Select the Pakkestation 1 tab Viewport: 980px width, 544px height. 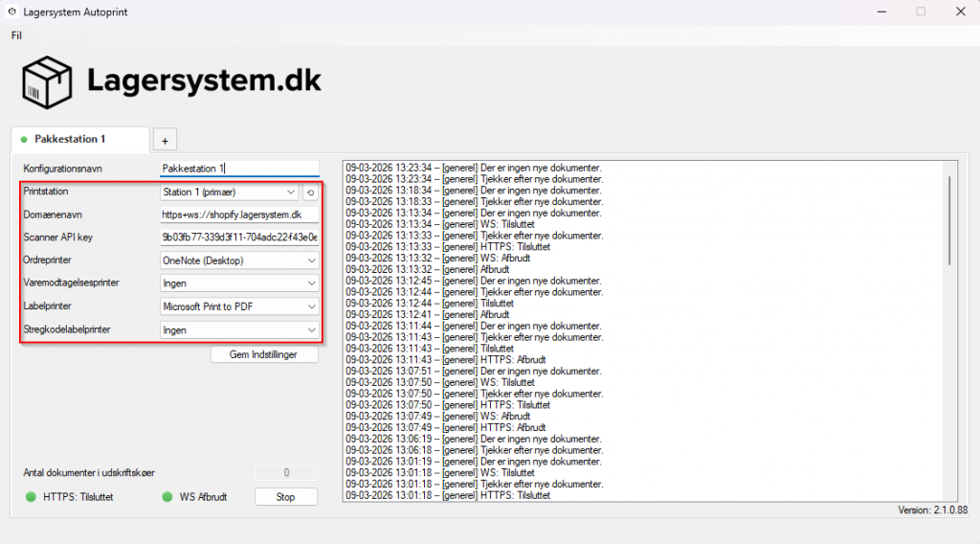(79, 140)
